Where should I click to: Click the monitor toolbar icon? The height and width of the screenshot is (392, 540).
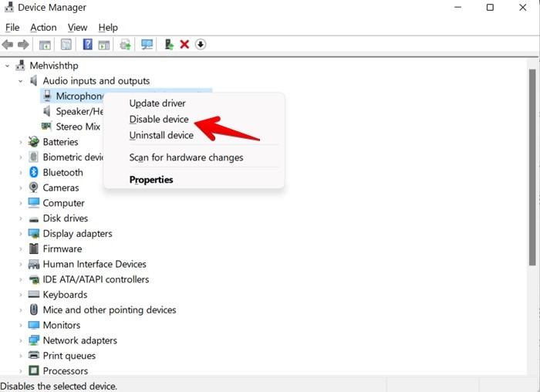tap(147, 45)
